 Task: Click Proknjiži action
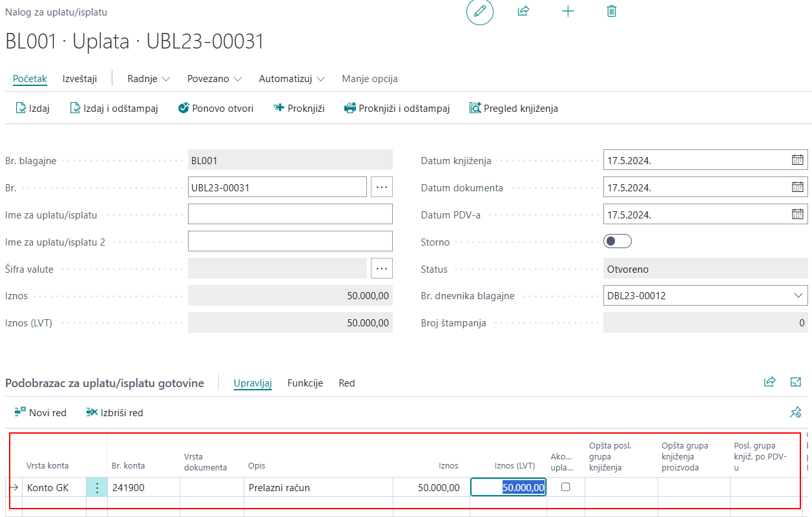click(298, 109)
